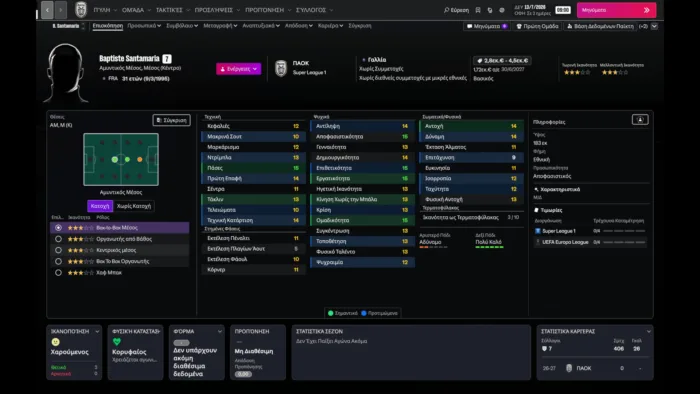
Task: Expand the shortcut buttons overflow chevron
Action: click(654, 26)
